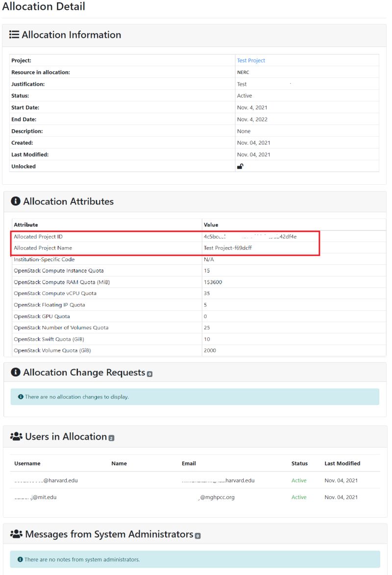Click the Active status for the harvard.edu user

299,480
